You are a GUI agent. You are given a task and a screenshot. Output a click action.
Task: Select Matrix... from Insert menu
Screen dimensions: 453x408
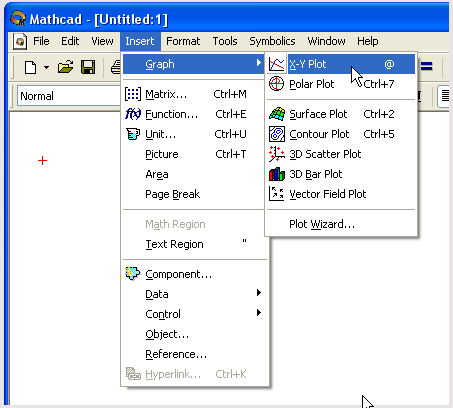tap(194, 94)
